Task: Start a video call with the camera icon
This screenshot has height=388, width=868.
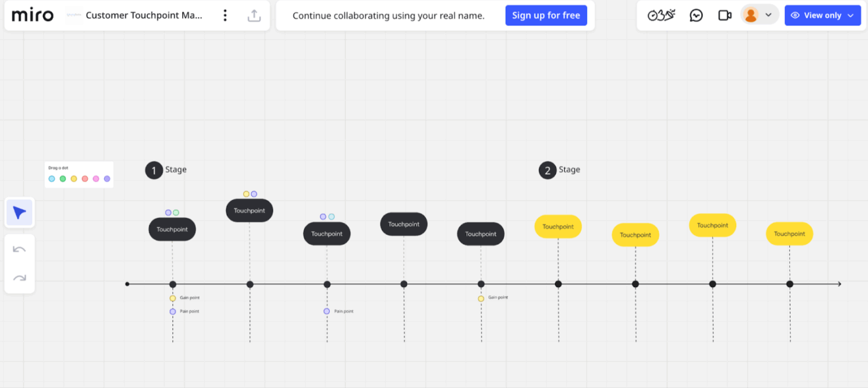Action: click(725, 14)
